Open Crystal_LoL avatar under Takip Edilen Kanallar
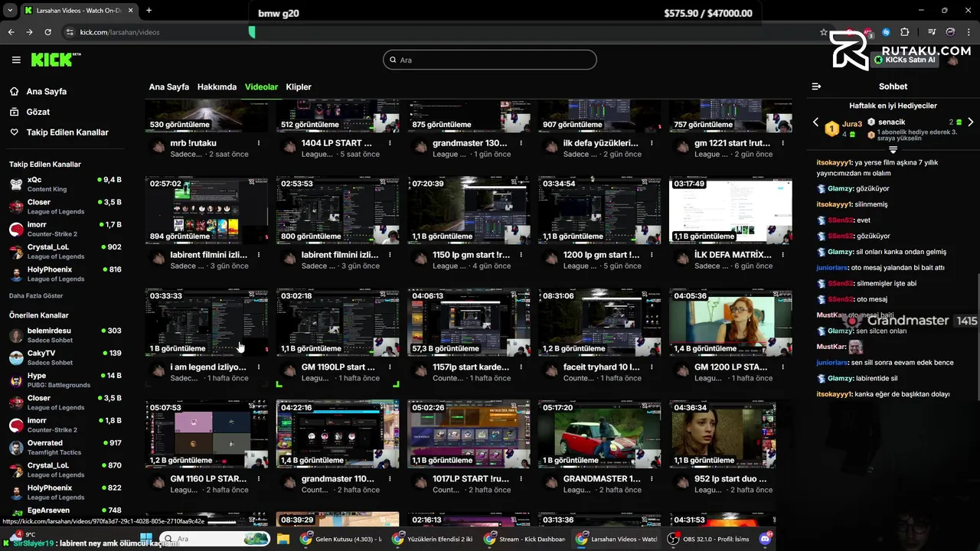This screenshot has height=551, width=980. (16, 252)
